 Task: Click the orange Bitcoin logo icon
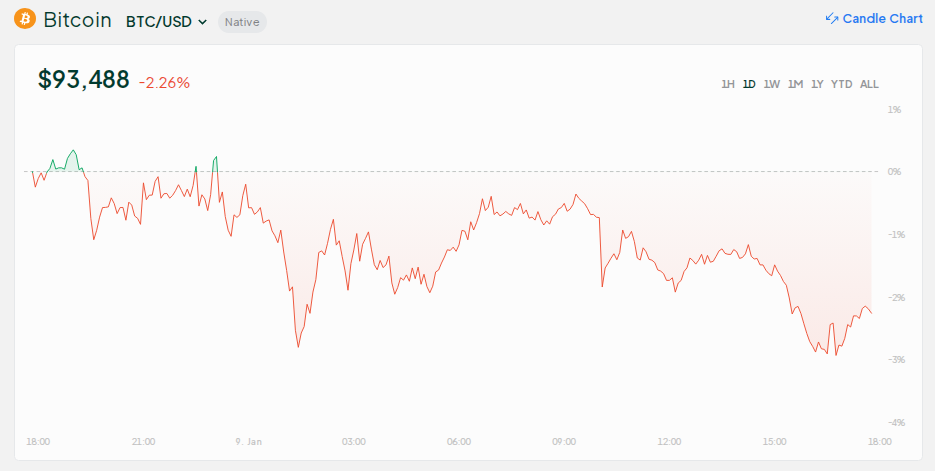(24, 20)
